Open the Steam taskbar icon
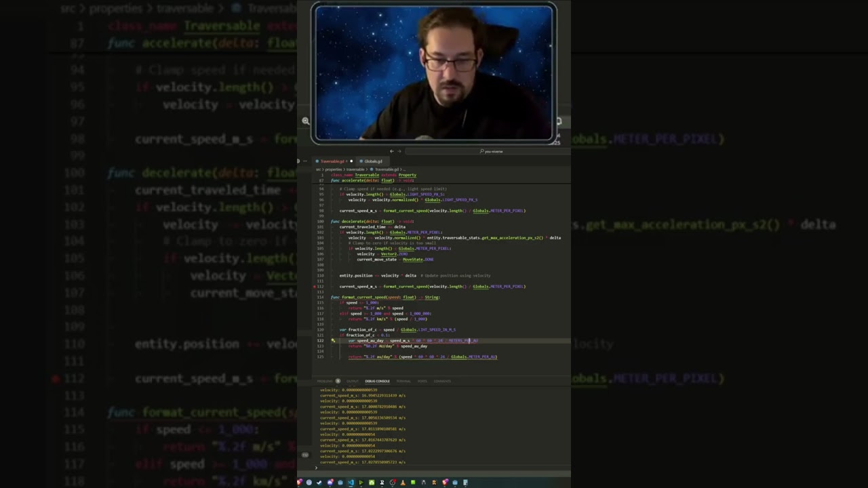The image size is (868, 488). click(319, 483)
